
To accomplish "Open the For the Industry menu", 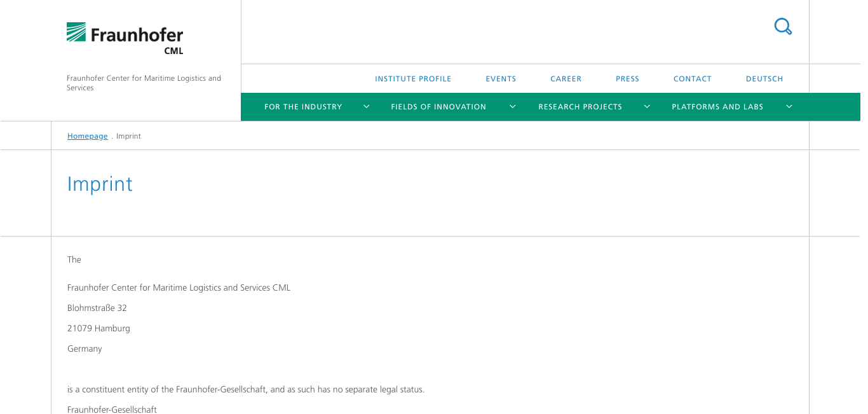I will pyautogui.click(x=303, y=107).
